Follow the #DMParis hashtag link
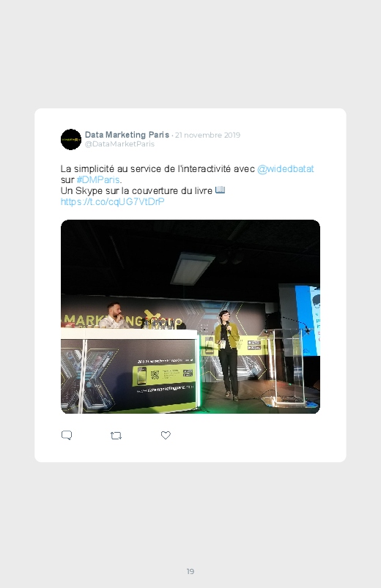The image size is (381, 588). point(98,179)
